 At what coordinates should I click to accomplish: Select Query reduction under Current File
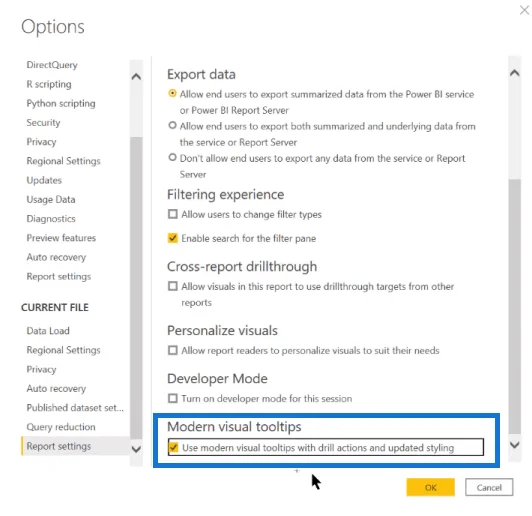tap(61, 427)
